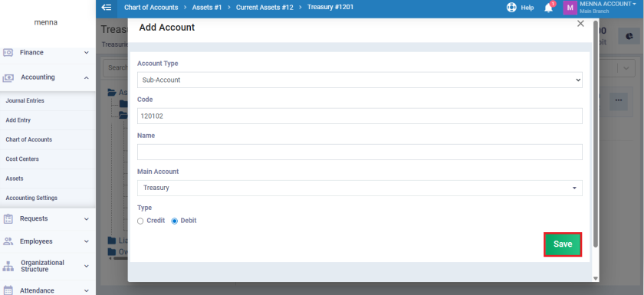The height and width of the screenshot is (295, 644).
Task: Collapse the sidebar with the arrow menu icon
Action: point(107,8)
